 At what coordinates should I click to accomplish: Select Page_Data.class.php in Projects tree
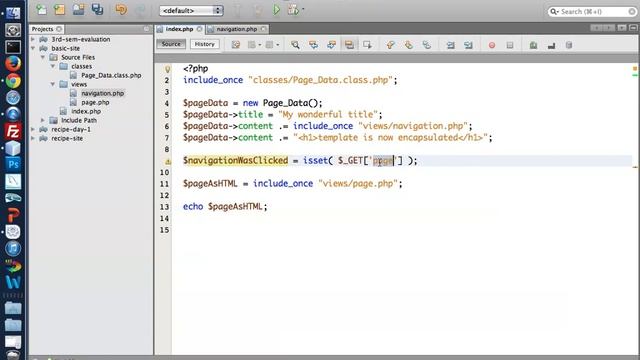click(111, 75)
